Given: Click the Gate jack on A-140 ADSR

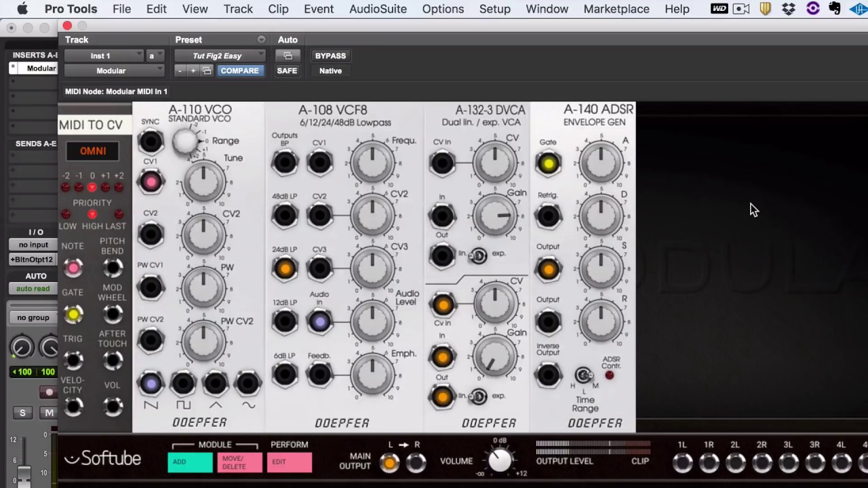Looking at the screenshot, I should coord(548,163).
